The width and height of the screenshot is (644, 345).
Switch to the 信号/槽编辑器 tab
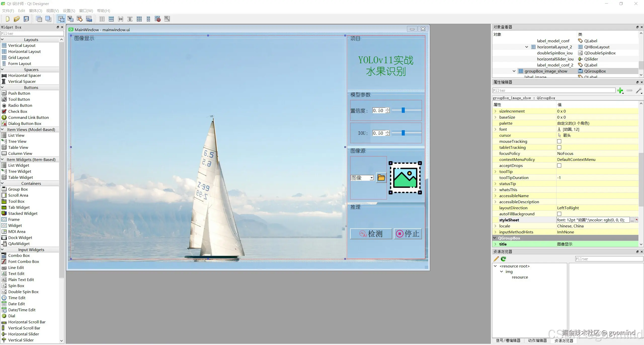coord(508,340)
